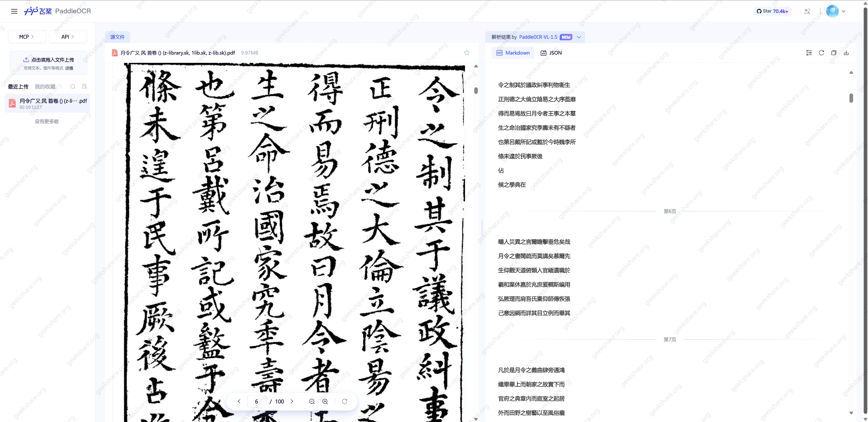Click the text line 正刑德之大倫立陰易之大序蓋靡
Viewport: 868px width, 422px height.
537,99
